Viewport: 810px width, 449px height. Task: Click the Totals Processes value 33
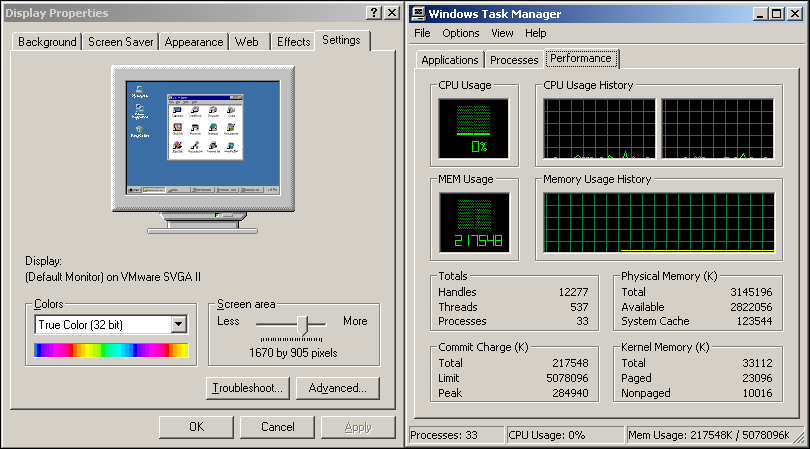pyautogui.click(x=582, y=321)
